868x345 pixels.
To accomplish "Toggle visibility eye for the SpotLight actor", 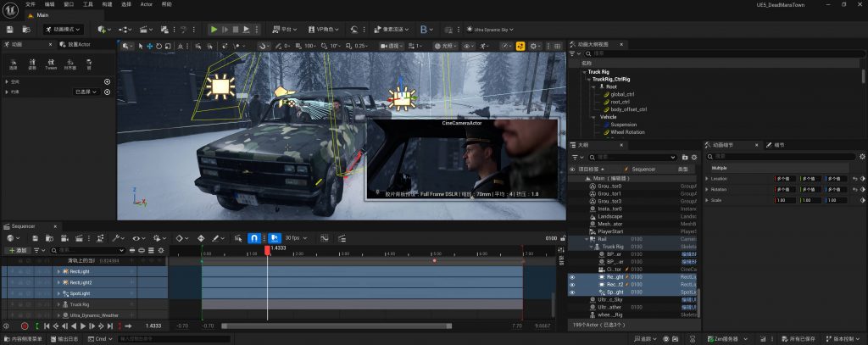I will pos(572,291).
